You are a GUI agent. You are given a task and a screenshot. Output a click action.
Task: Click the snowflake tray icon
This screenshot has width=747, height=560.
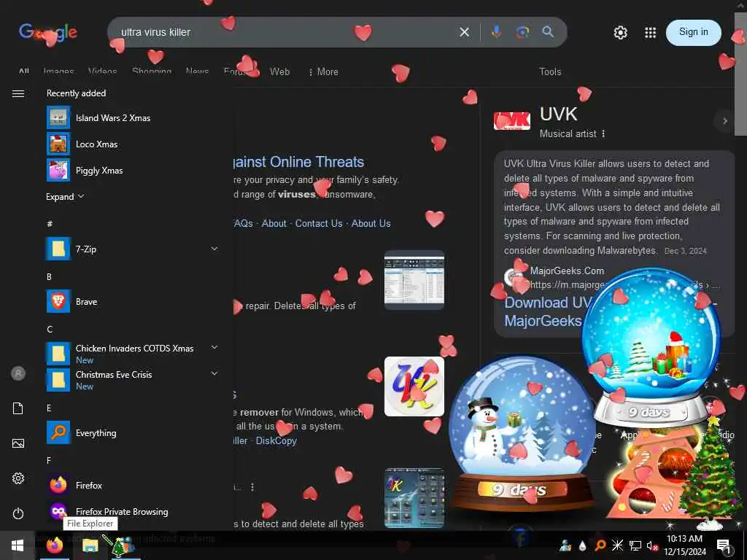point(617,545)
